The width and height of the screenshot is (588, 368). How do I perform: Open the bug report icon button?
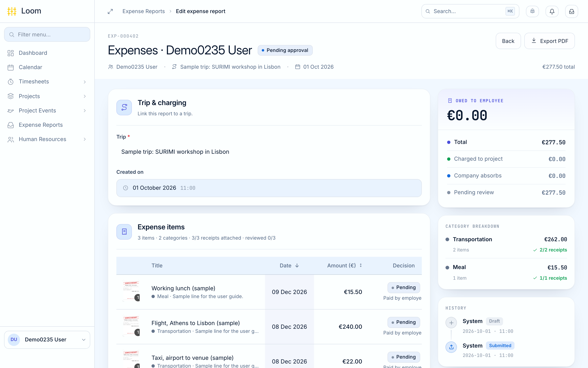[532, 11]
